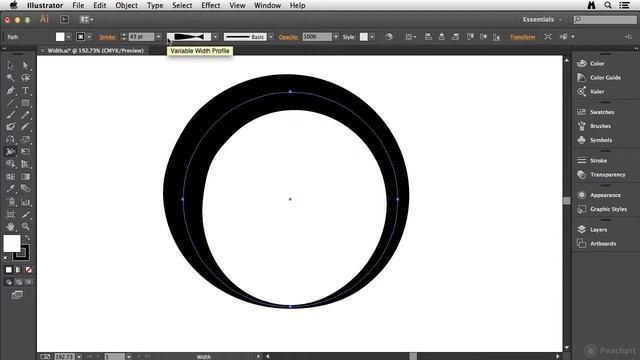Viewport: 640px width, 360px height.
Task: Open the control bar fill color dropdown
Action: pos(69,37)
